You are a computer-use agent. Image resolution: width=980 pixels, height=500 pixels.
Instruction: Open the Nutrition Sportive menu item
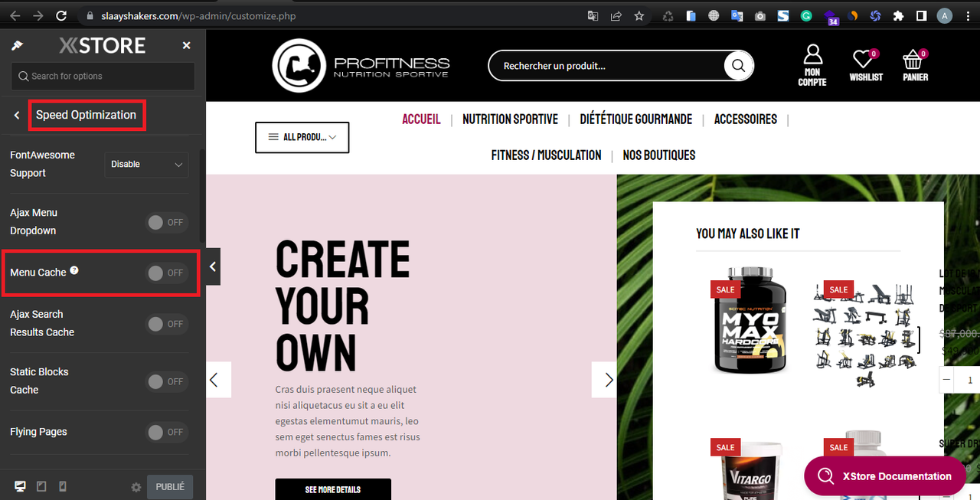(510, 119)
